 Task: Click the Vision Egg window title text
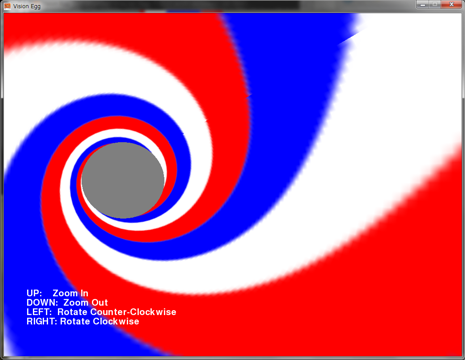27,6
